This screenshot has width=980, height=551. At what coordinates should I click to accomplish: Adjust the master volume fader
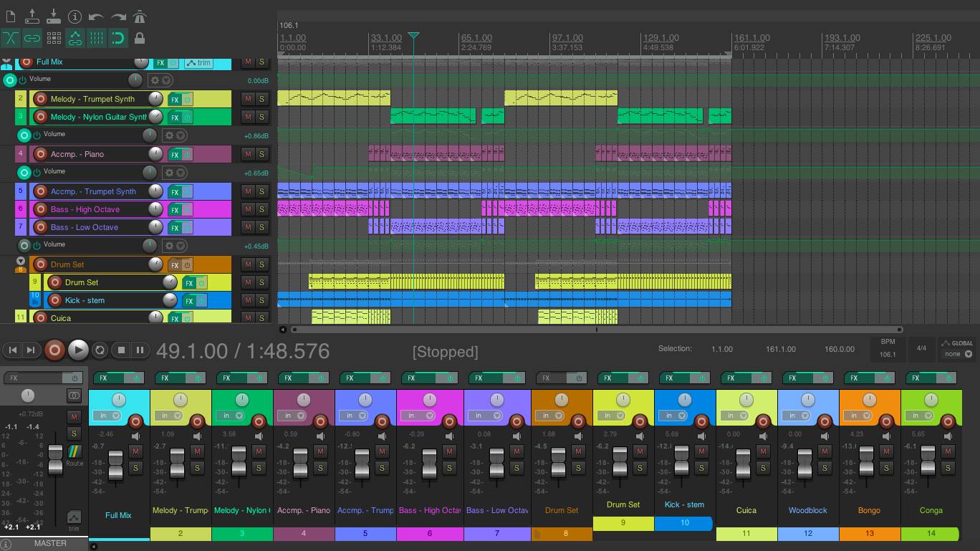(x=55, y=459)
